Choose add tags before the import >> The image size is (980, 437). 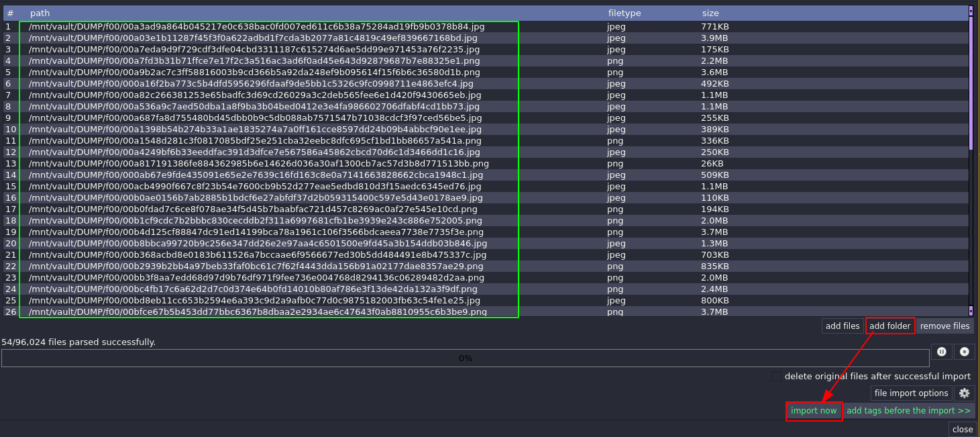[908, 411]
